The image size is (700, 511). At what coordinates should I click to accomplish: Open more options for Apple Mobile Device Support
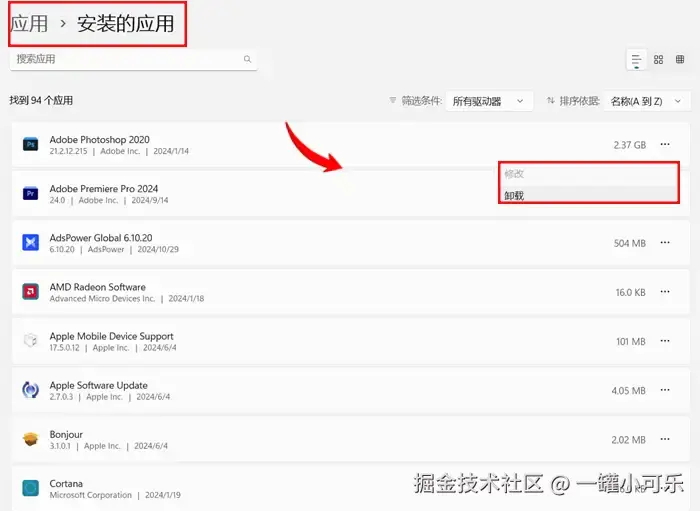coord(665,341)
